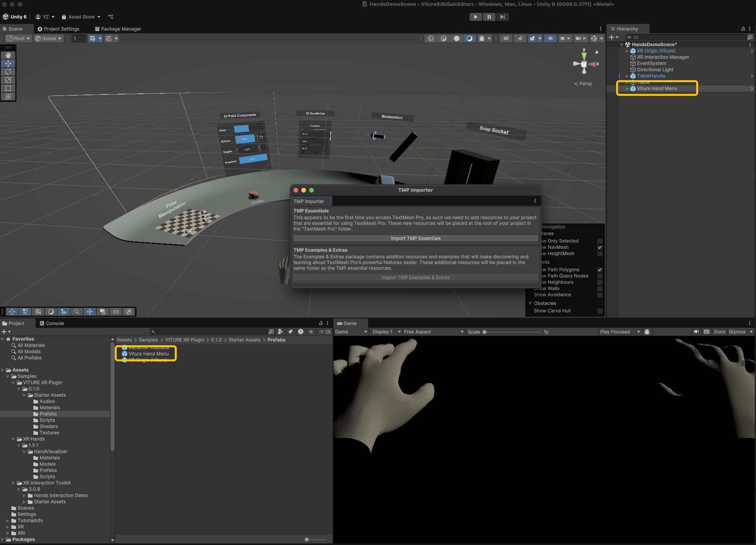
Task: Click Import TMP Essentials button
Action: coord(415,238)
